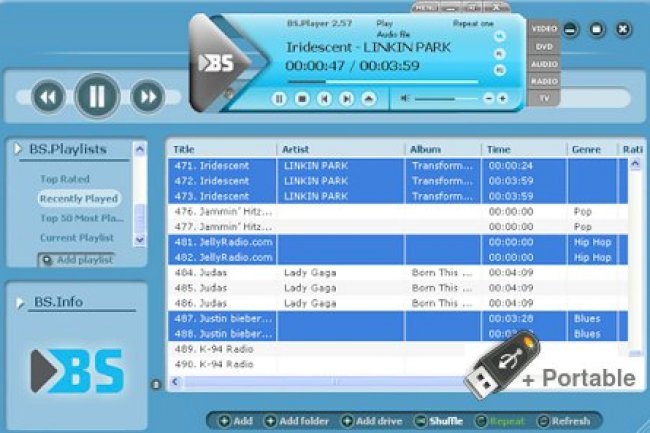This screenshot has height=433, width=650.
Task: Click the Add icon in bottom toolbar
Action: tap(236, 421)
